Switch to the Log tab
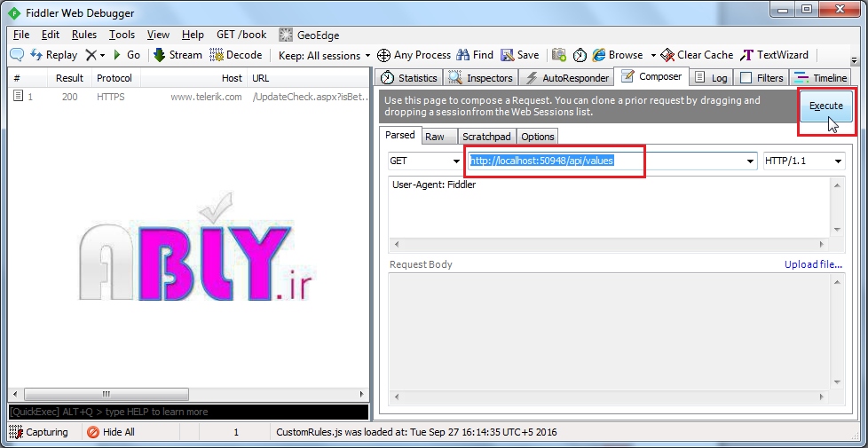The image size is (868, 448). pyautogui.click(x=711, y=78)
